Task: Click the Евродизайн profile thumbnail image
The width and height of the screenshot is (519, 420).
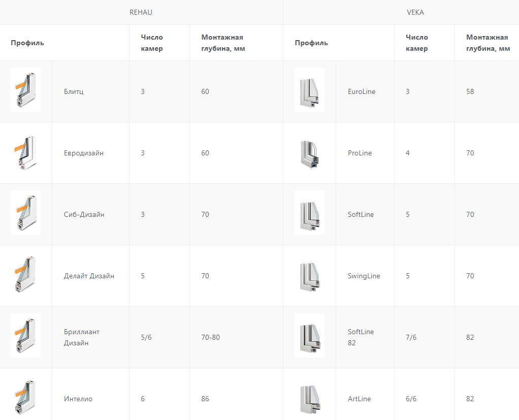Action: 25,153
